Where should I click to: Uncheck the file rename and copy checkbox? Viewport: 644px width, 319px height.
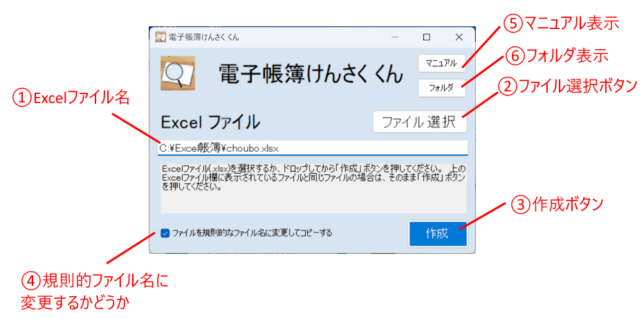(x=165, y=233)
